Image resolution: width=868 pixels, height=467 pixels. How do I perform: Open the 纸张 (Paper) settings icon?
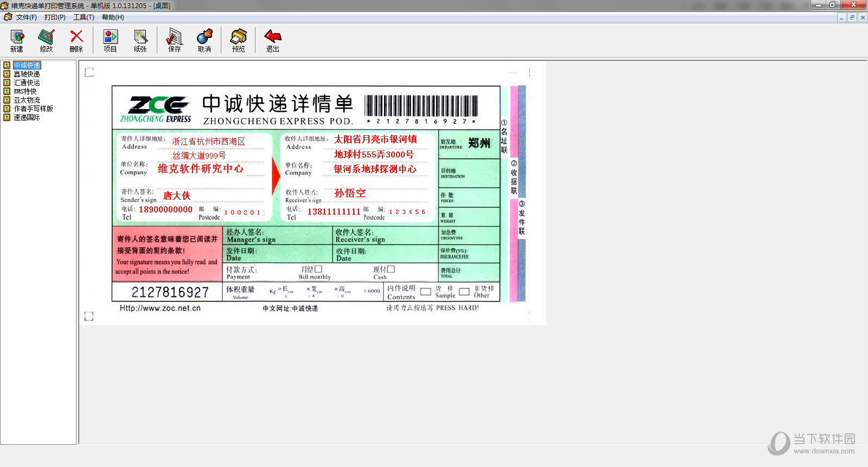click(141, 40)
